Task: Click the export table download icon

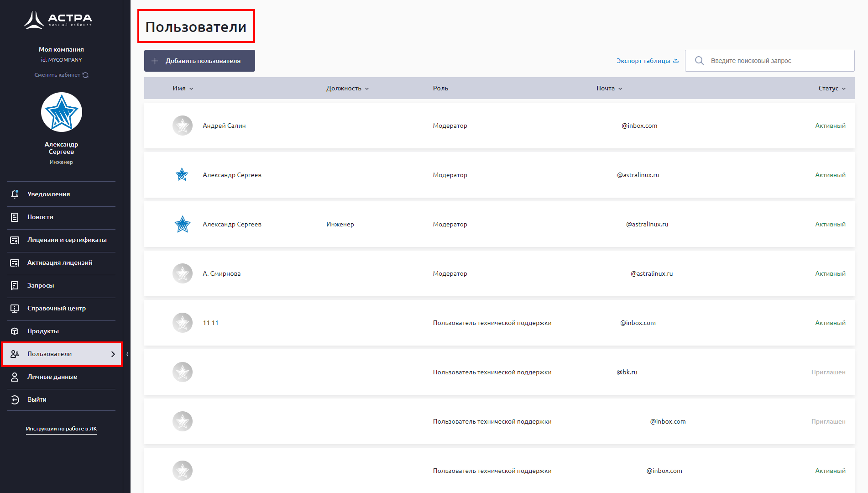Action: [676, 61]
